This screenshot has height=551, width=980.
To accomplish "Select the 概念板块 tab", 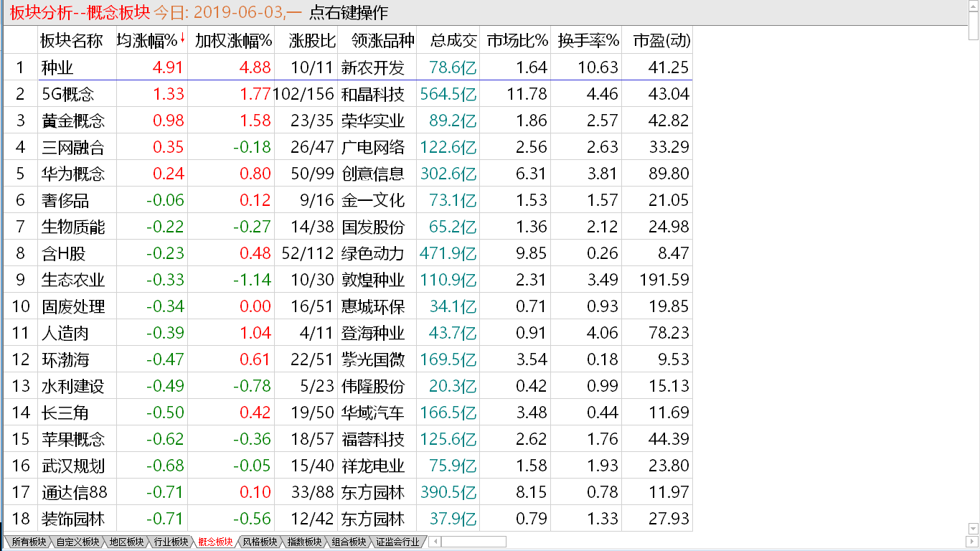I will click(x=215, y=542).
